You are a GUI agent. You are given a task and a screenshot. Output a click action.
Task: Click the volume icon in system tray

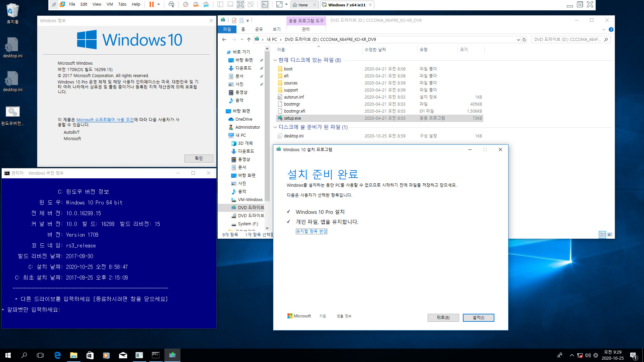tap(588, 355)
